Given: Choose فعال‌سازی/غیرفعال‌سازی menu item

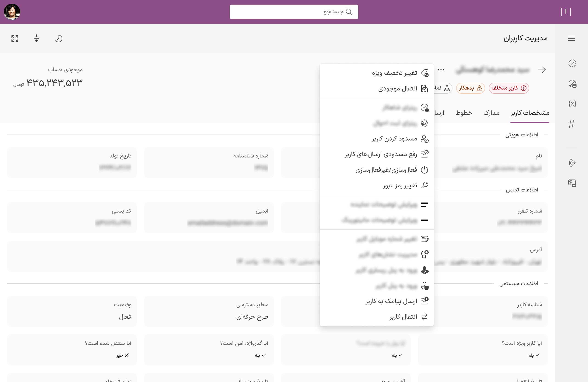Looking at the screenshot, I should pos(376,170).
